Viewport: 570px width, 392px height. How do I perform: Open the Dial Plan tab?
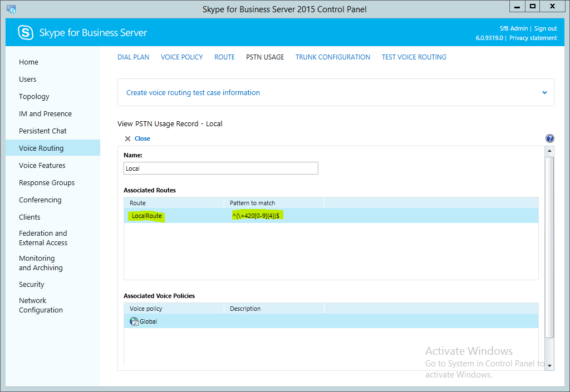[133, 57]
